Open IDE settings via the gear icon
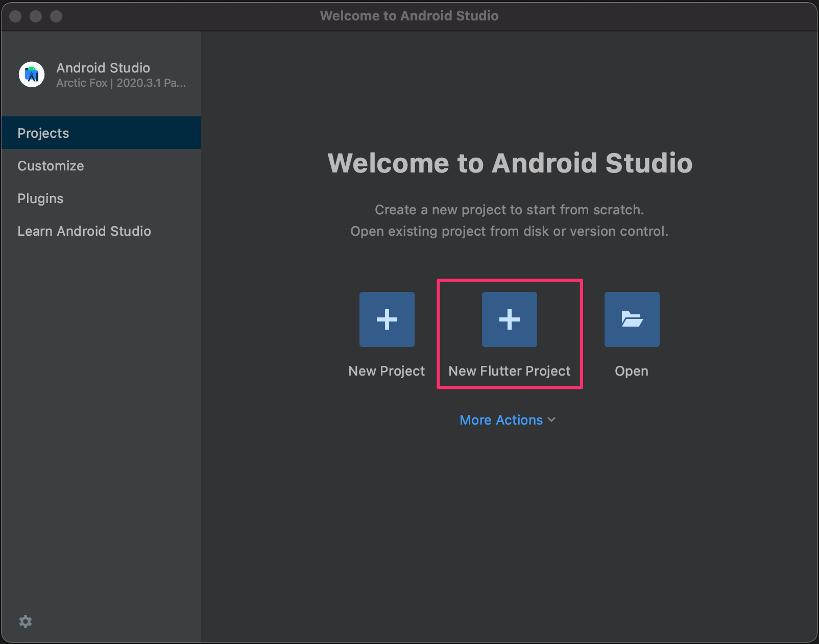 26,622
